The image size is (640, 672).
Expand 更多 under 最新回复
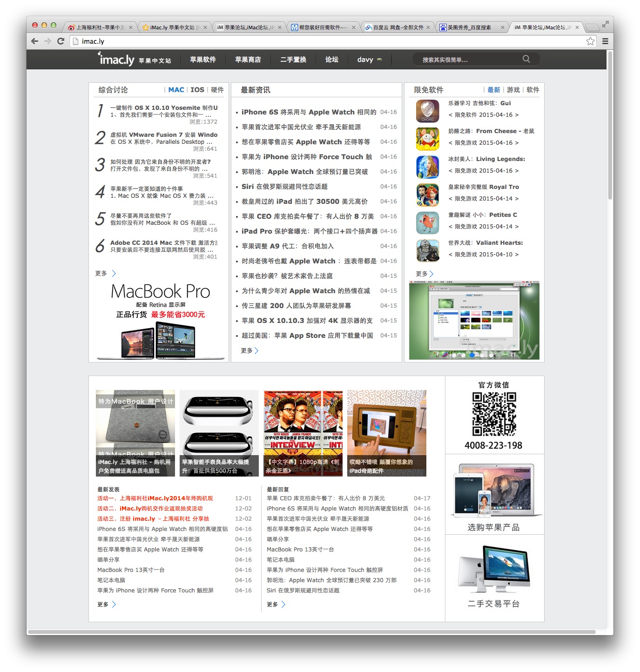[276, 604]
